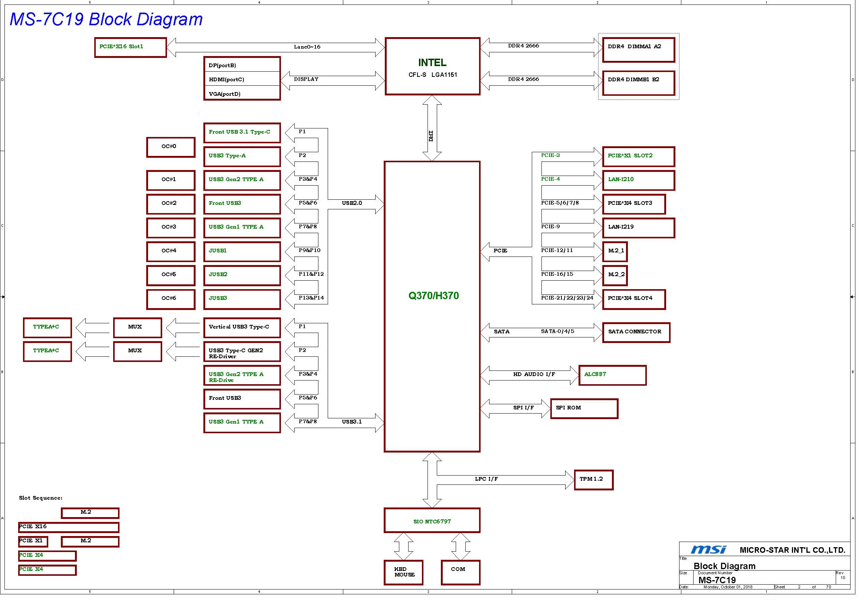
Task: Click the PCIE-12/11 lane label
Action: tap(557, 250)
